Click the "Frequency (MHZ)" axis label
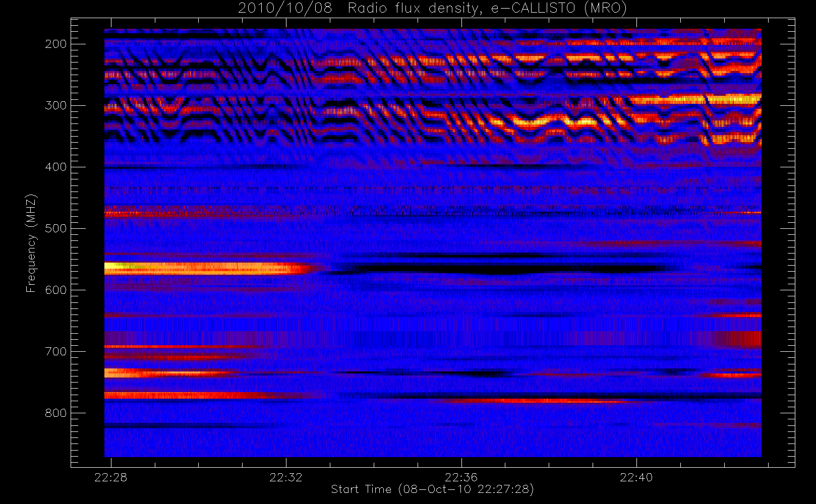Image resolution: width=816 pixels, height=504 pixels. [x=31, y=243]
